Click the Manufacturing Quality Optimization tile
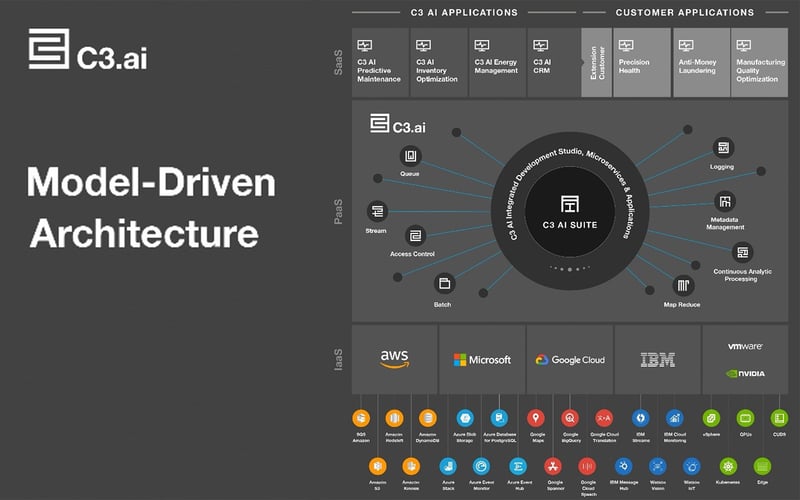800x500 pixels. [760, 62]
